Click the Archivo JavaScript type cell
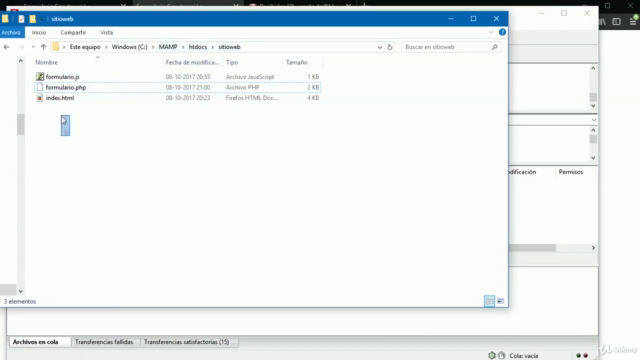The image size is (640, 360). (250, 77)
